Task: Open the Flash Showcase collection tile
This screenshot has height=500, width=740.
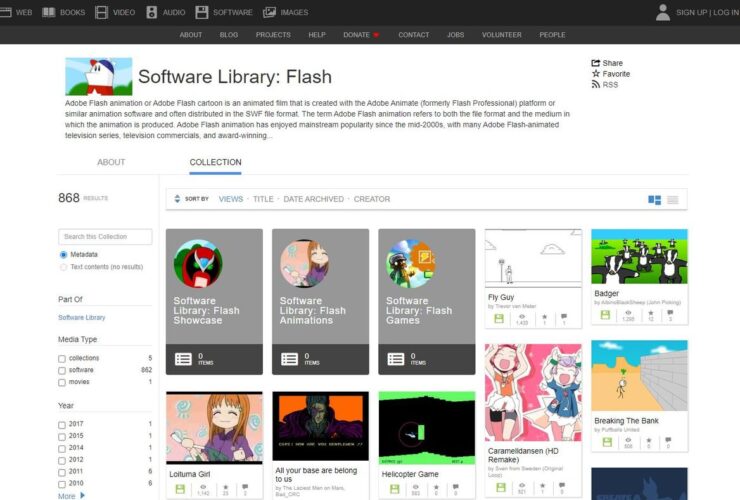Action: click(214, 302)
